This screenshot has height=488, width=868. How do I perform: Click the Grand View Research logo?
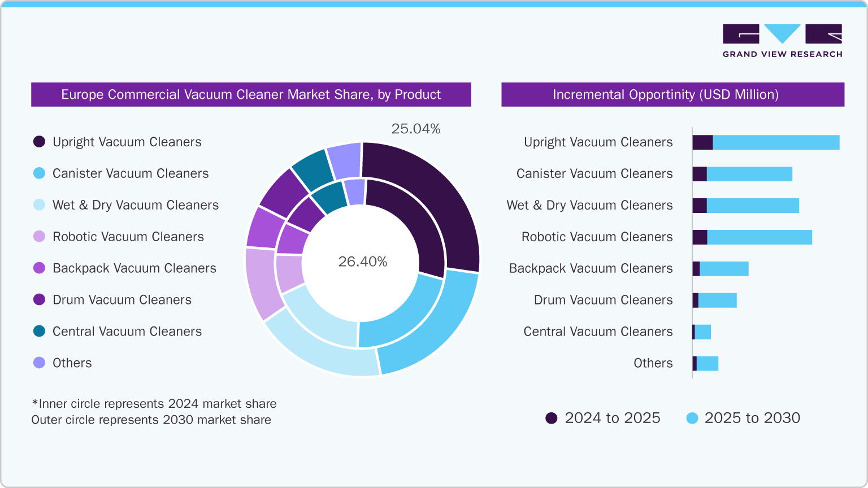click(782, 41)
